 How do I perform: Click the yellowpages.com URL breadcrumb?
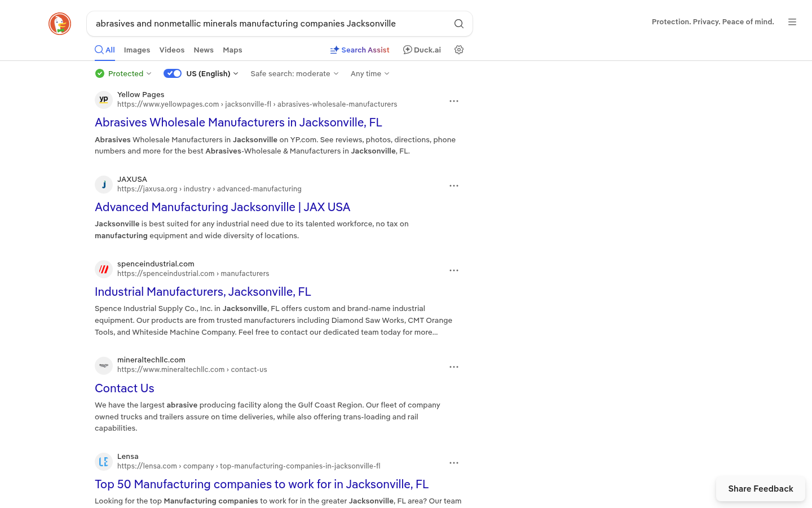point(257,104)
